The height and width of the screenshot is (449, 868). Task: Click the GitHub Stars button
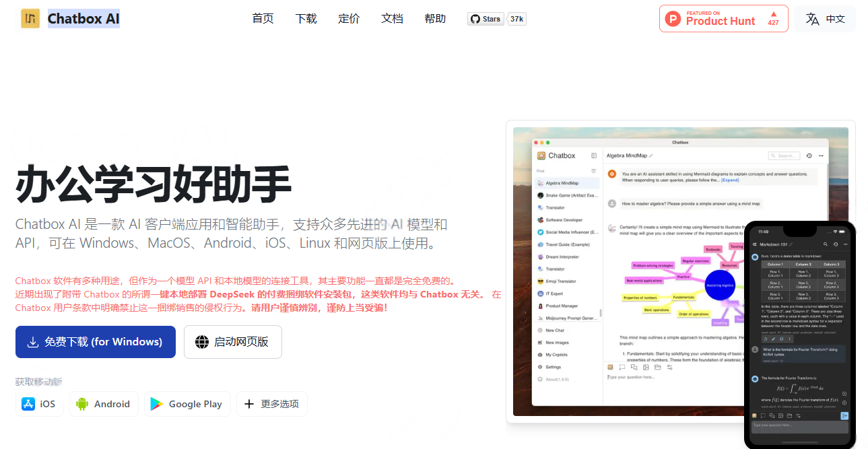486,19
